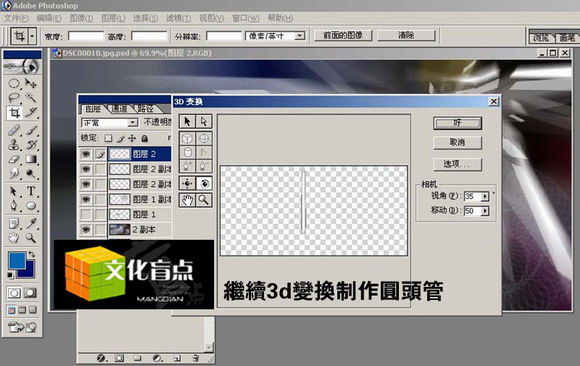Open the toolbox flyout arrow at top
Viewport: 580px width, 366px height.
point(31,67)
